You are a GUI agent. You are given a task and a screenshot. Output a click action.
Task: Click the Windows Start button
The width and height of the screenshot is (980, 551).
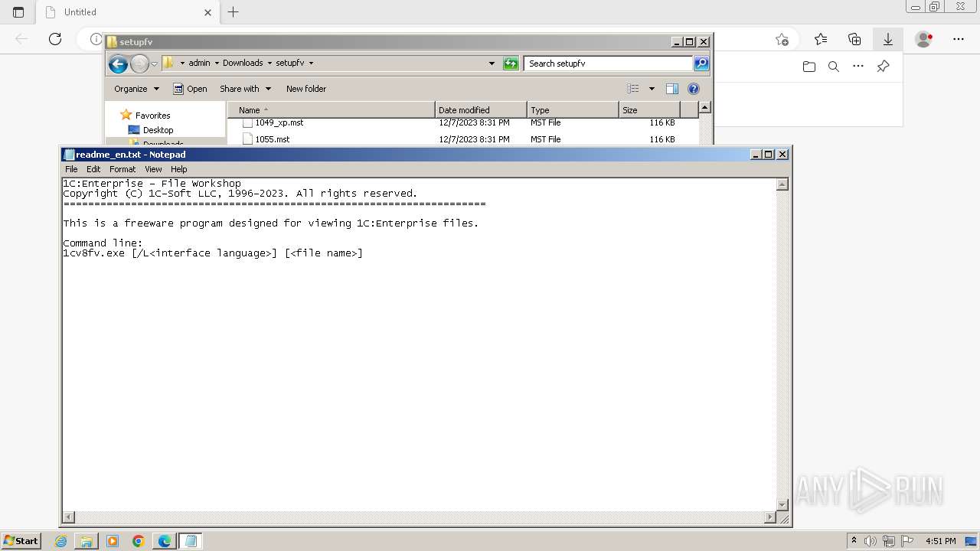[21, 540]
